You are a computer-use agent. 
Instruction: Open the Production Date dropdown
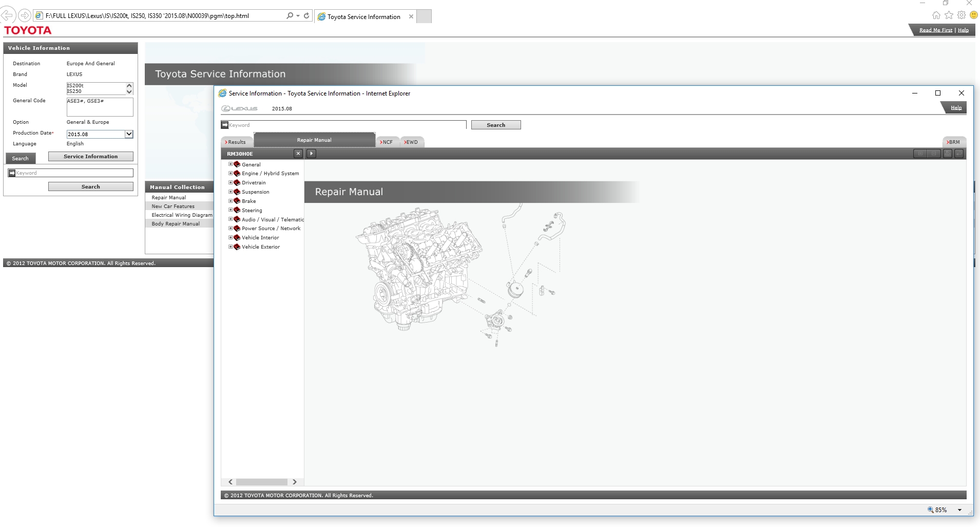pyautogui.click(x=129, y=134)
